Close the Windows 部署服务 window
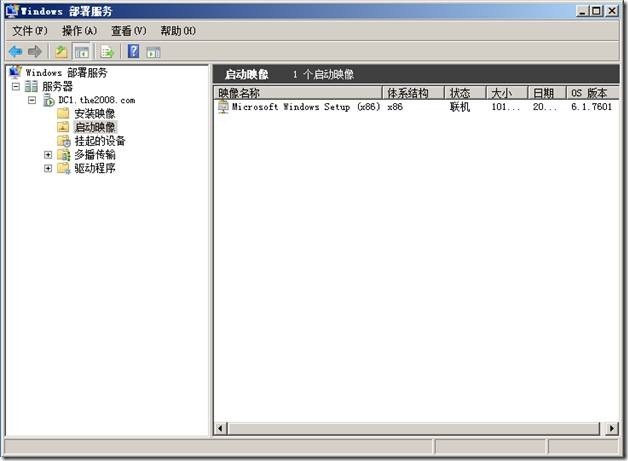This screenshot has height=461, width=628. tap(612, 11)
